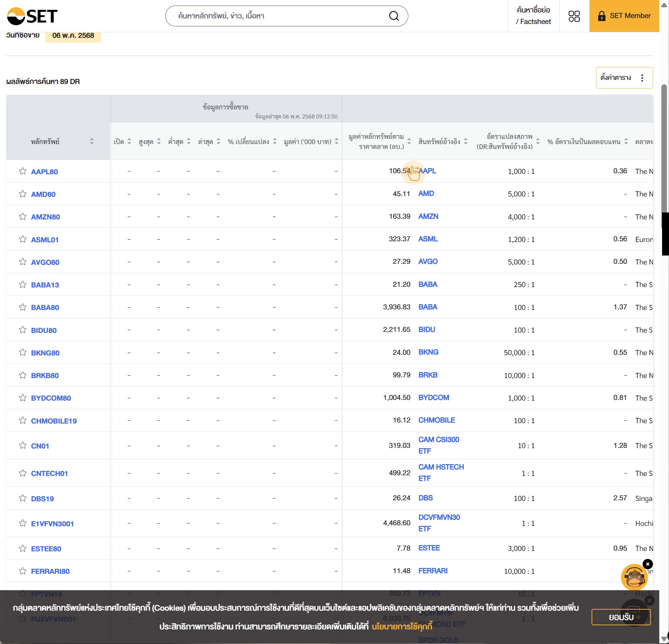Sort by the open price column

pos(129,141)
